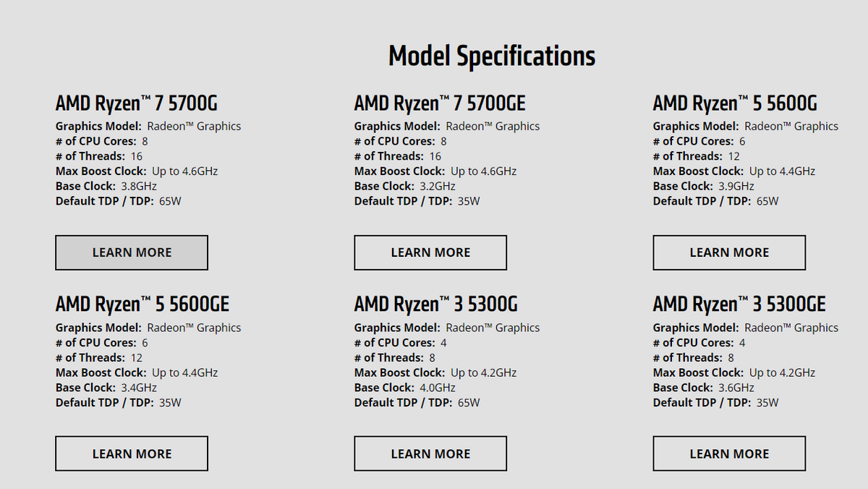Select the AMD Ryzen 3 5300G heading
The image size is (868, 489).
tap(436, 304)
